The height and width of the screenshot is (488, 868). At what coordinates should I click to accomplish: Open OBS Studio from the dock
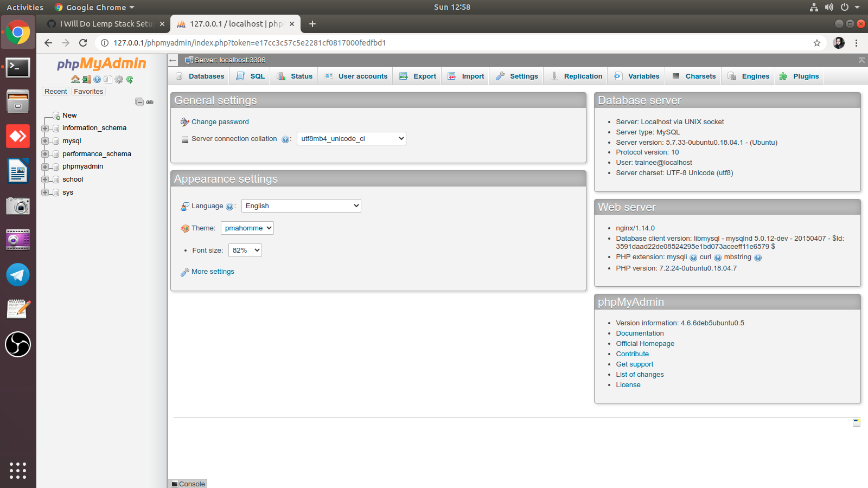point(18,344)
